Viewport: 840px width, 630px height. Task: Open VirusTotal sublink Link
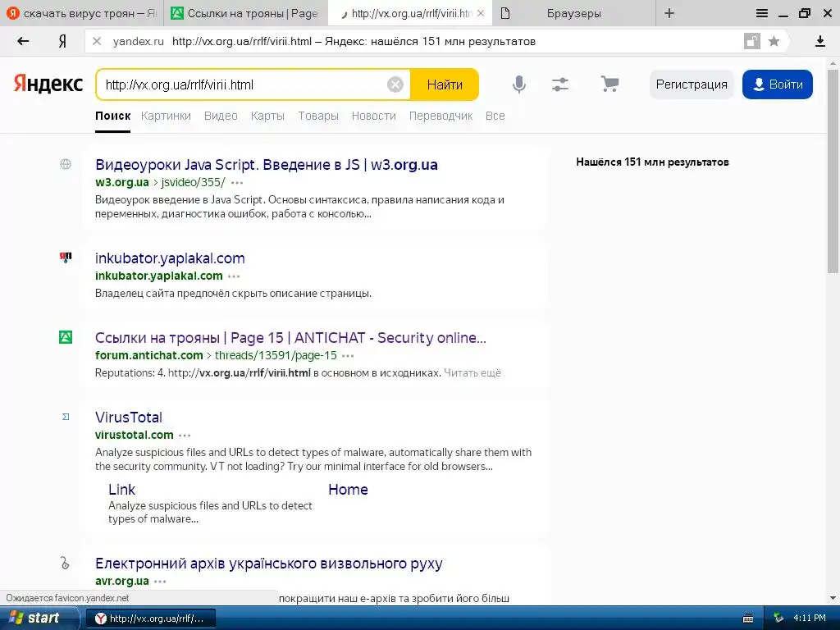pyautogui.click(x=121, y=490)
